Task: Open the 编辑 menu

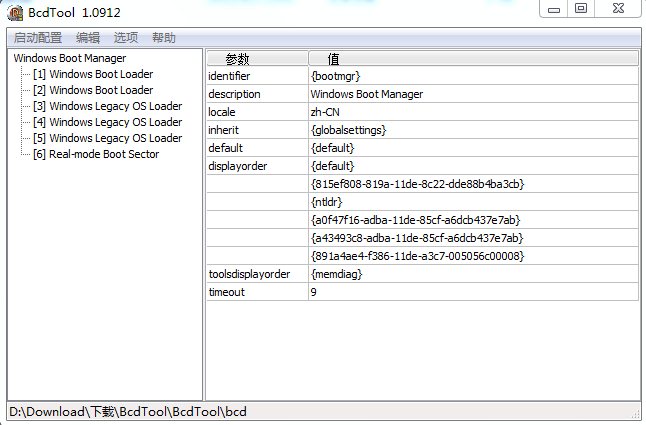Action: [88, 38]
